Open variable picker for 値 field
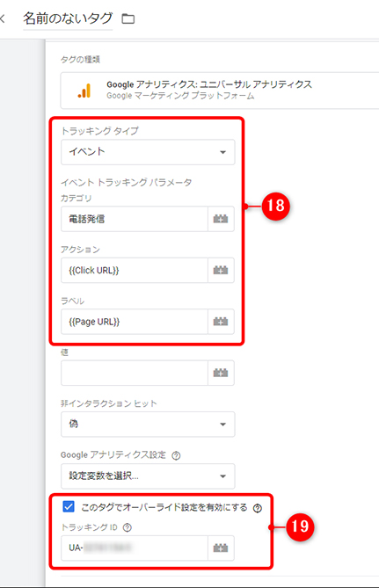Screen dimensions: 379x588 pos(221,373)
